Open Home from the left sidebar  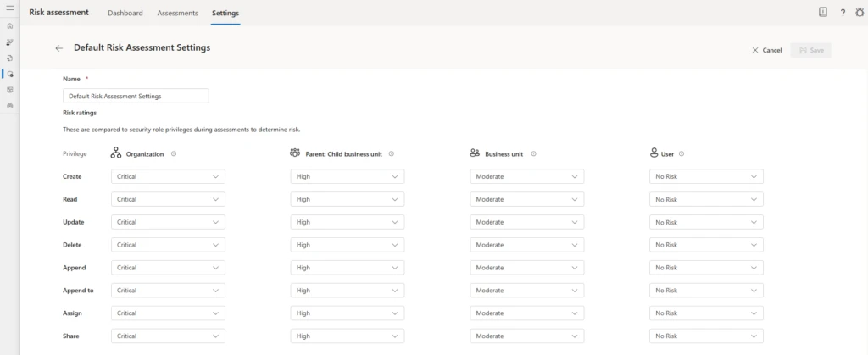[9, 26]
